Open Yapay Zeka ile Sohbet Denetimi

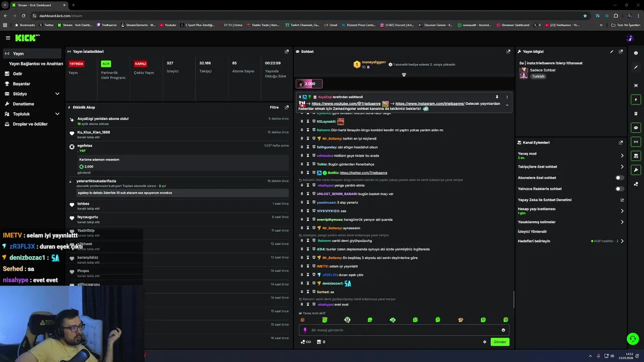pos(571,200)
